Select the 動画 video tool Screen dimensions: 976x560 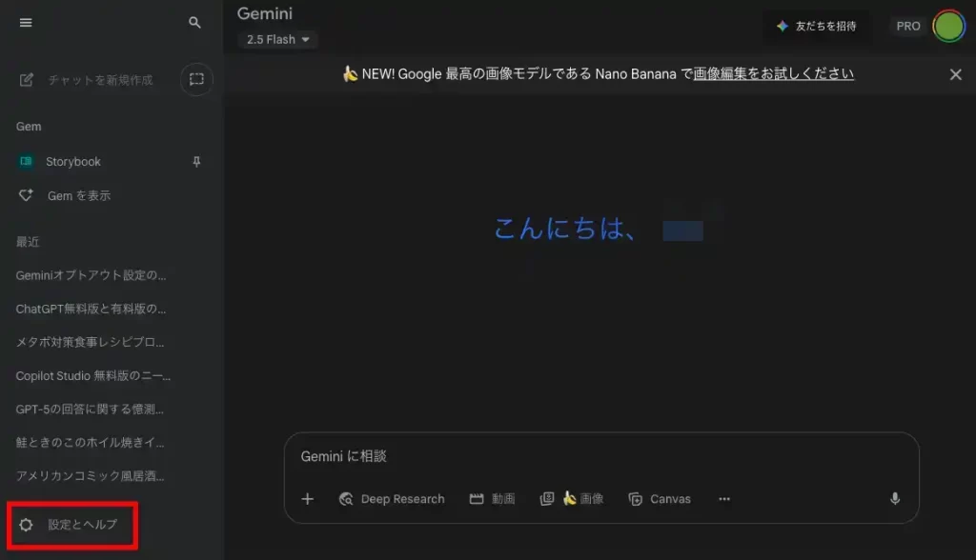pyautogui.click(x=493, y=499)
